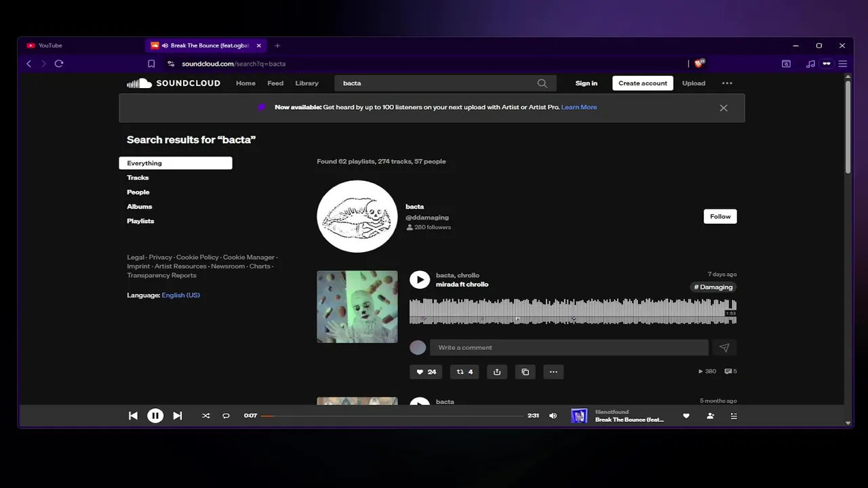Open browser music note icon
The image size is (868, 488).
tap(810, 64)
